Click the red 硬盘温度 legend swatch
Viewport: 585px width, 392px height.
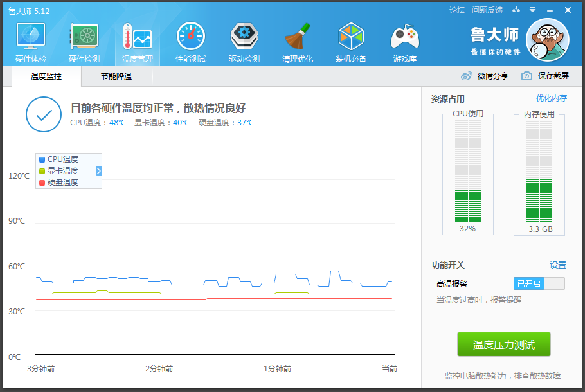click(42, 183)
